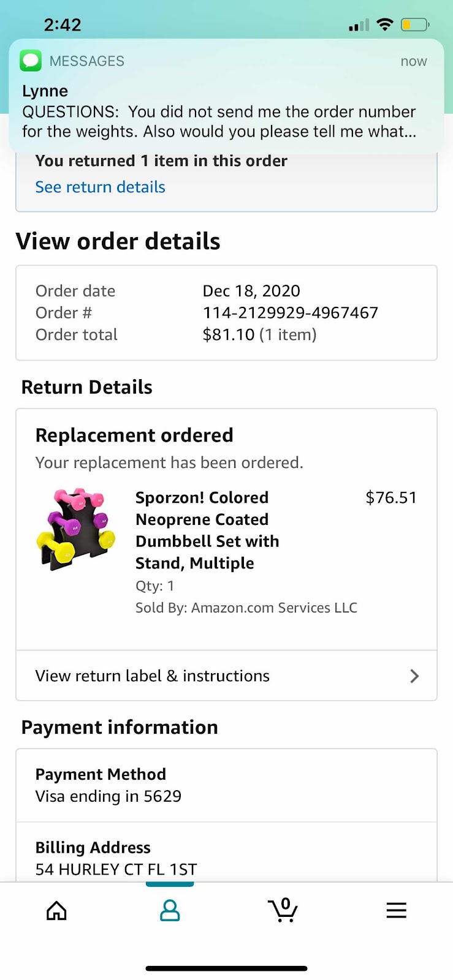Tap the dumbbell set product thumbnail
Image resolution: width=453 pixels, height=980 pixels.
click(76, 530)
